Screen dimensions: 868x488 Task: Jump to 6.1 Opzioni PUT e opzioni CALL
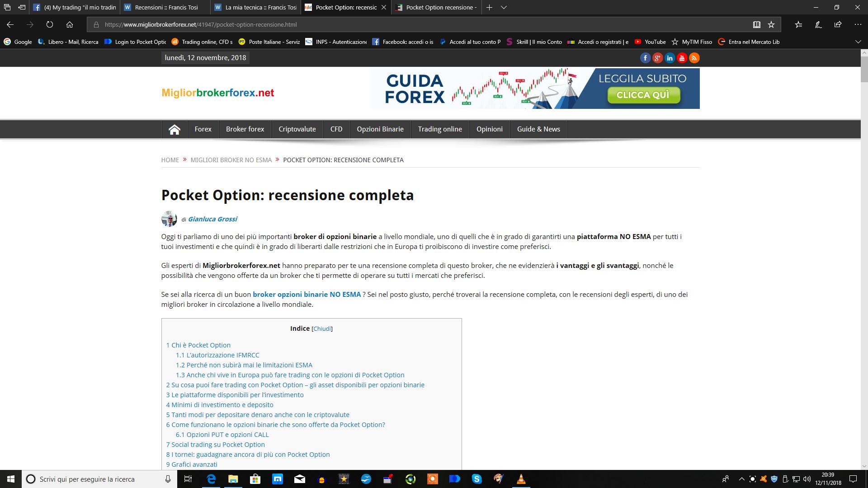[222, 435]
